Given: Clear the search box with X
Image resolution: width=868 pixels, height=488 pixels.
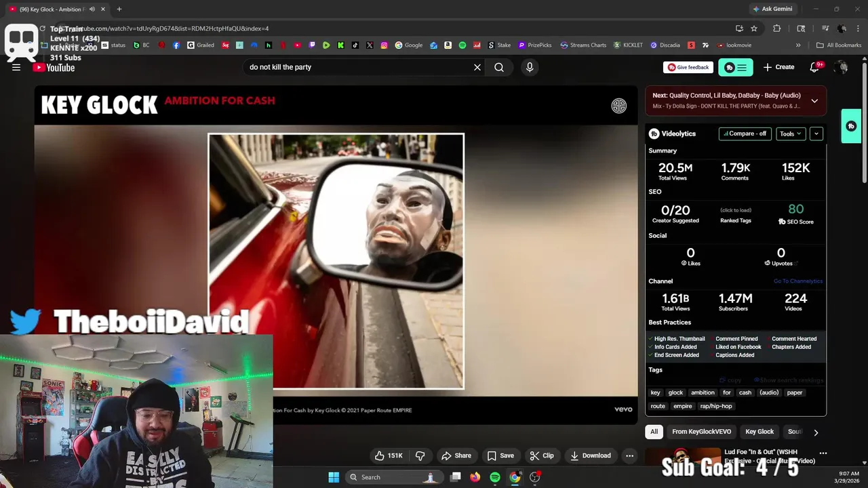Looking at the screenshot, I should tap(477, 67).
